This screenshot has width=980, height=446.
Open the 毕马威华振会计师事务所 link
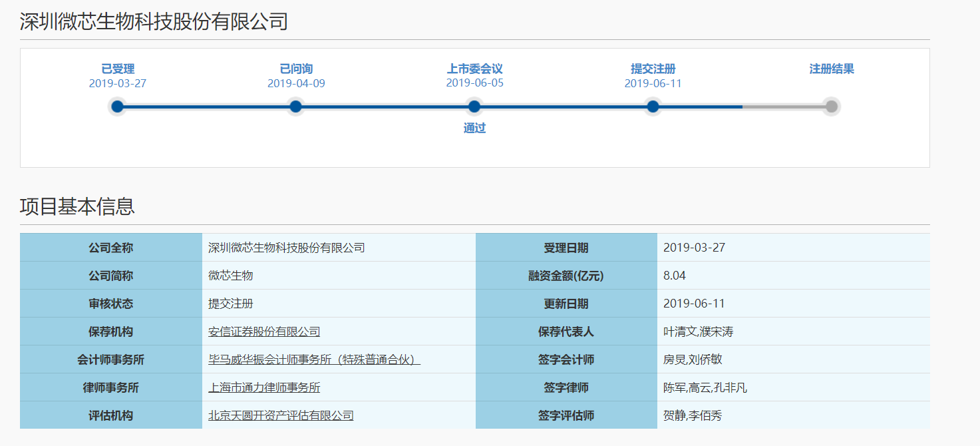[x=314, y=359]
